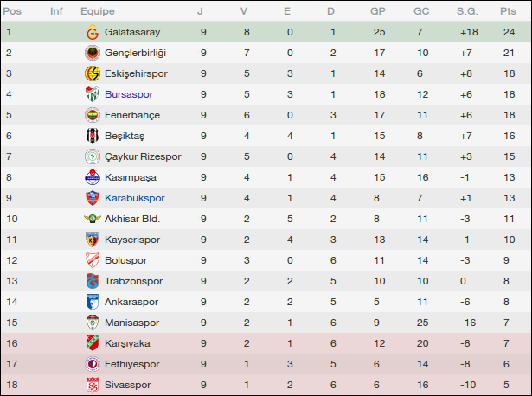This screenshot has width=532, height=396.
Task: Click the Eskişehirspor team logo
Action: pyautogui.click(x=91, y=73)
